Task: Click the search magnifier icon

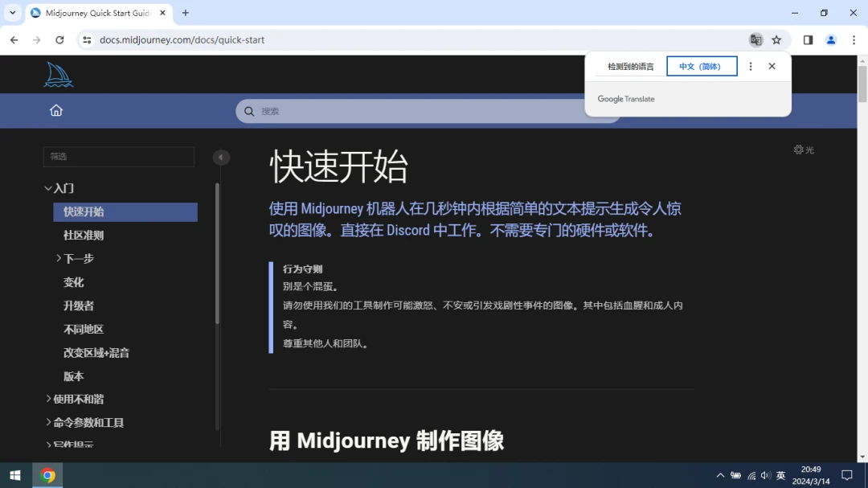Action: [x=249, y=111]
